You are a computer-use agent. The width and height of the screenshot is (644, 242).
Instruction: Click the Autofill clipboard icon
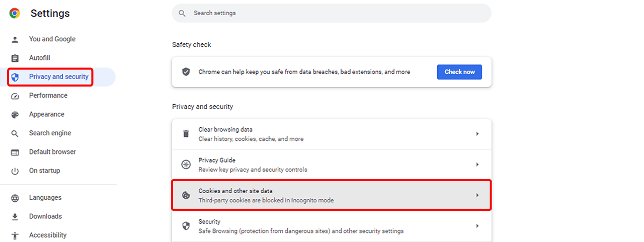pyautogui.click(x=15, y=58)
